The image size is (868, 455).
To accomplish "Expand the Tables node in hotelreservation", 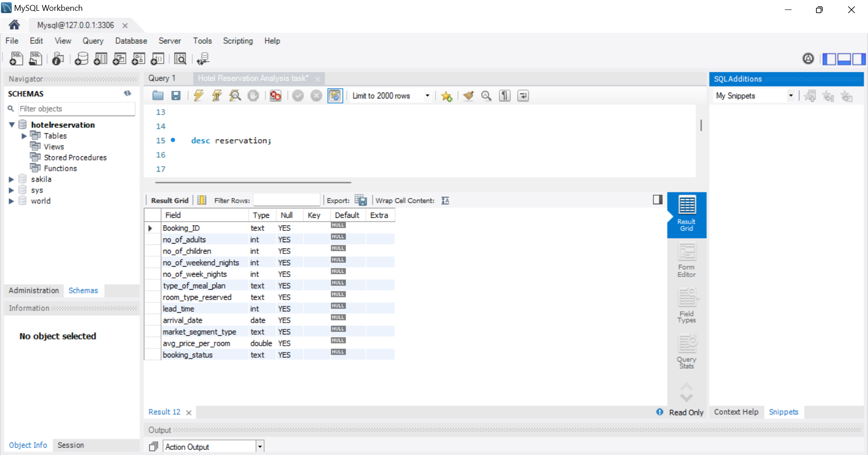I will pyautogui.click(x=24, y=136).
